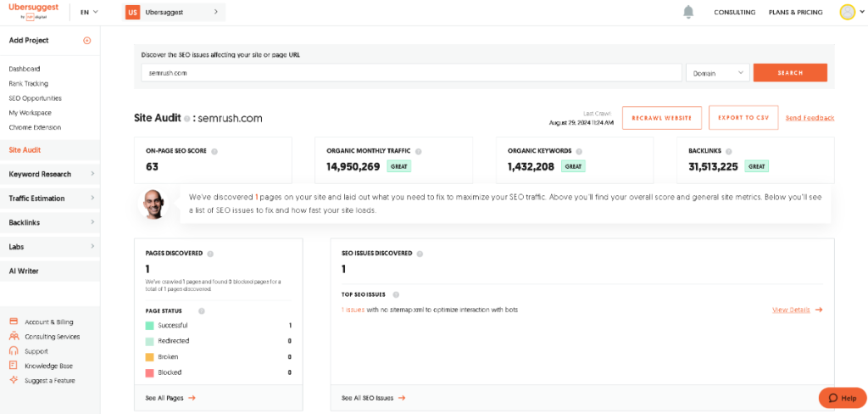This screenshot has height=414, width=868.
Task: Click the View Details link
Action: click(791, 310)
